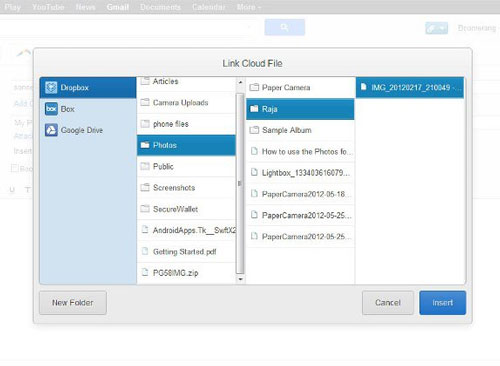Open Calendar in the Google bar
500x366 pixels.
click(x=209, y=7)
